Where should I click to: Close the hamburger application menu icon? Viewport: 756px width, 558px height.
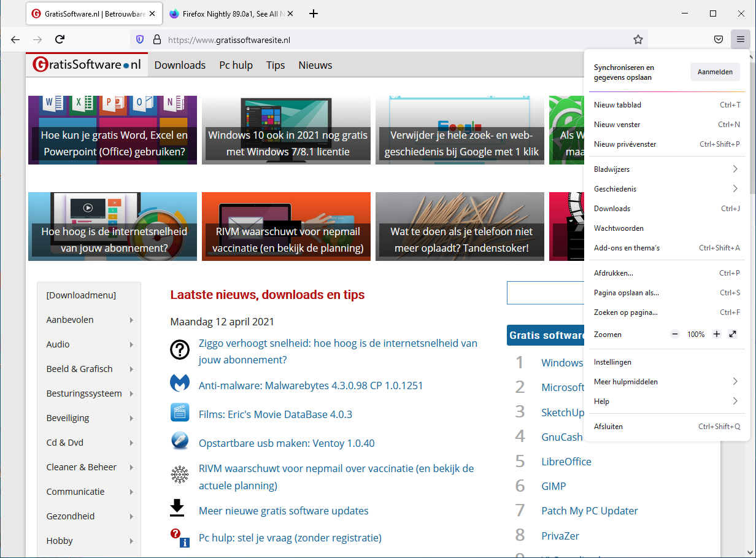click(x=741, y=39)
